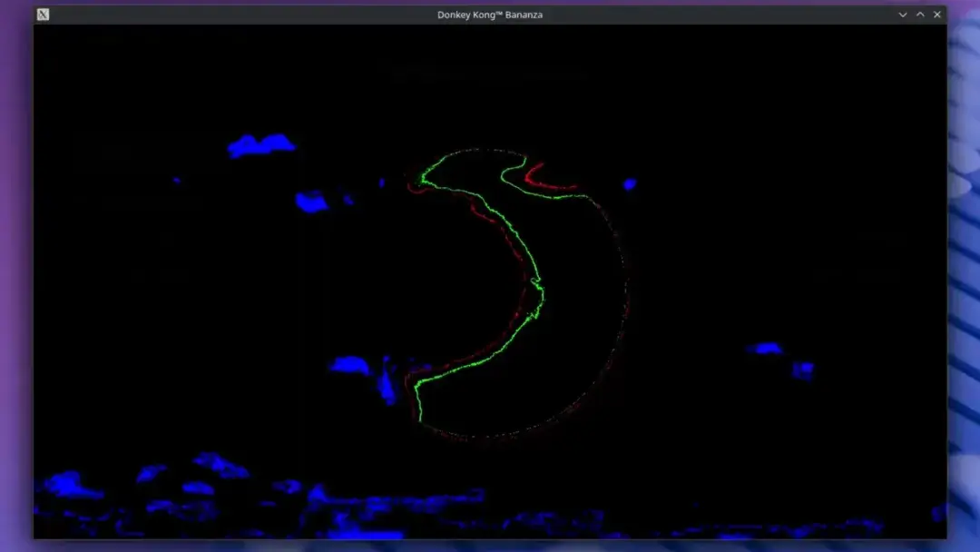Viewport: 980px width, 552px height.
Task: Click the Donkey Kong Bananza title text
Action: tap(490, 15)
